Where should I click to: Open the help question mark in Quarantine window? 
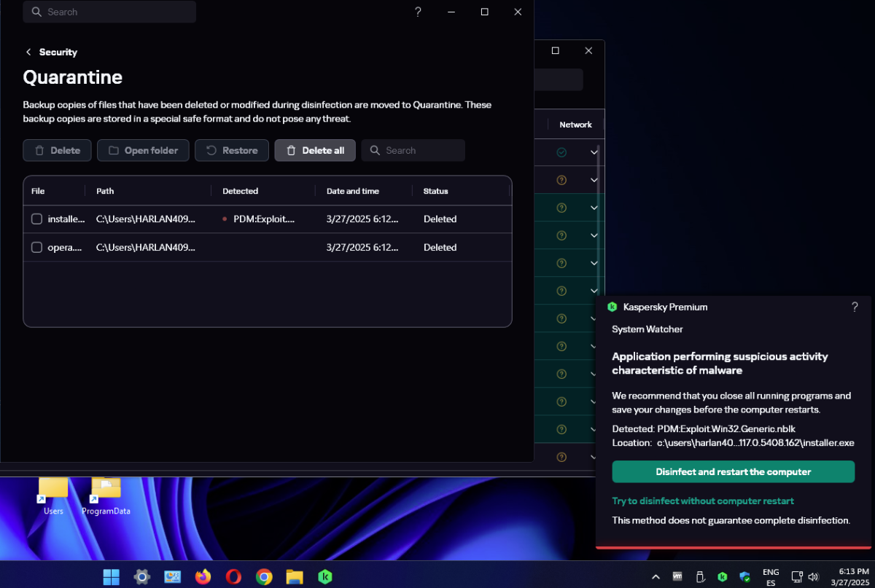pyautogui.click(x=418, y=12)
